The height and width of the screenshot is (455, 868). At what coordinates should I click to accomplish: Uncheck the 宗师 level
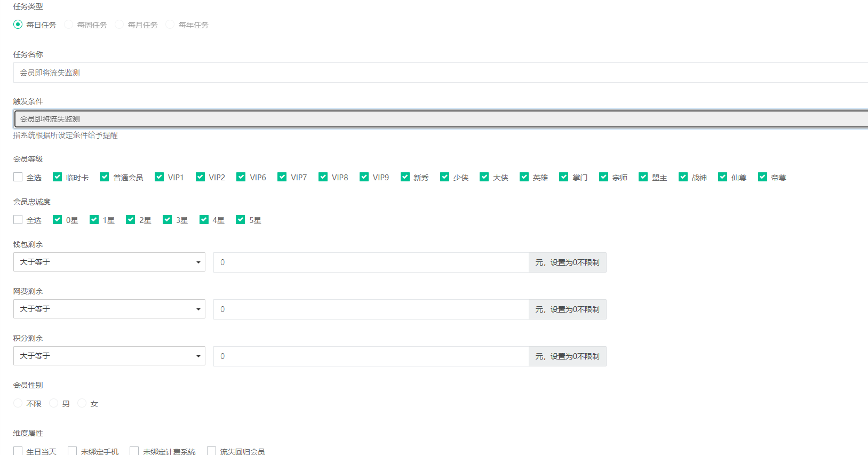[603, 177]
